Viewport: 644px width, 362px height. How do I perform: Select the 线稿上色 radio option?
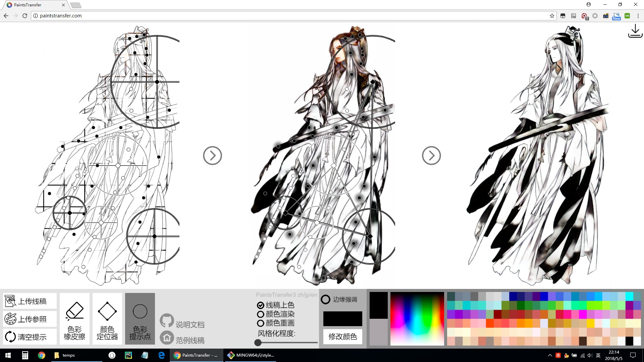[261, 305]
